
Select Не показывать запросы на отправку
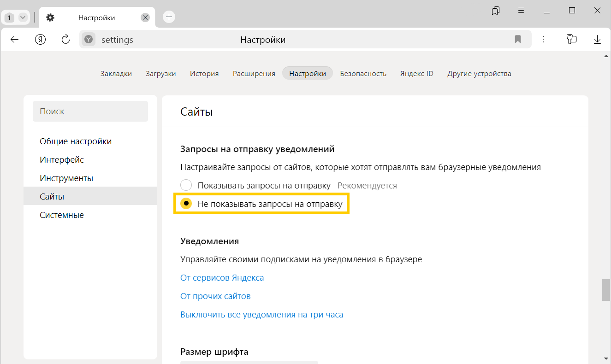point(186,204)
